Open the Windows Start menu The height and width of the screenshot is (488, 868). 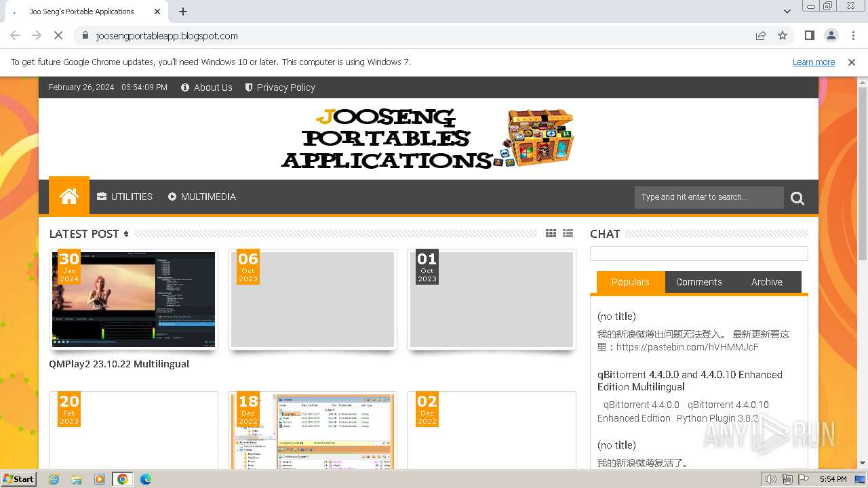pyautogui.click(x=19, y=479)
